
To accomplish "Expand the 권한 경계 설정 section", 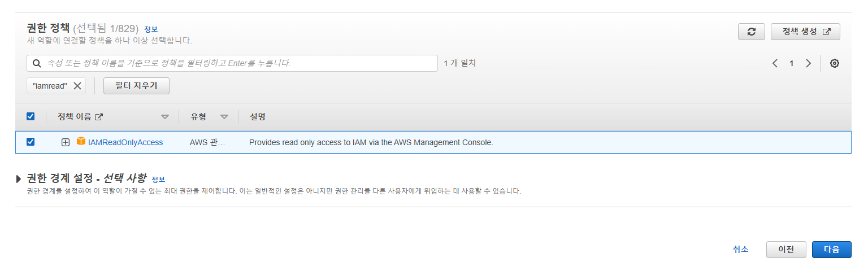I will 19,179.
